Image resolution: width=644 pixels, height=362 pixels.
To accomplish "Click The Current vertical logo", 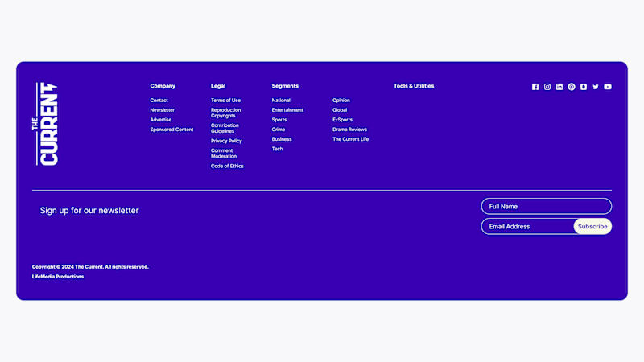I will (x=45, y=124).
